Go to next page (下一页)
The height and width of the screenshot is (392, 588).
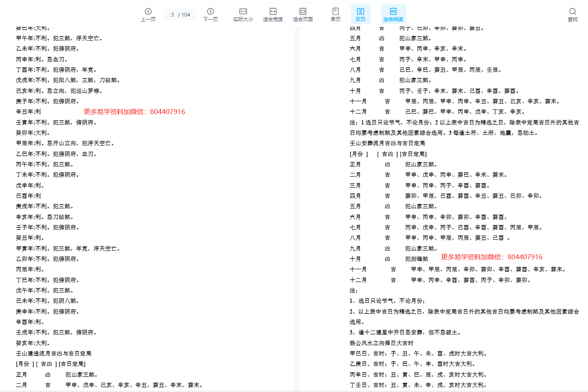(210, 14)
